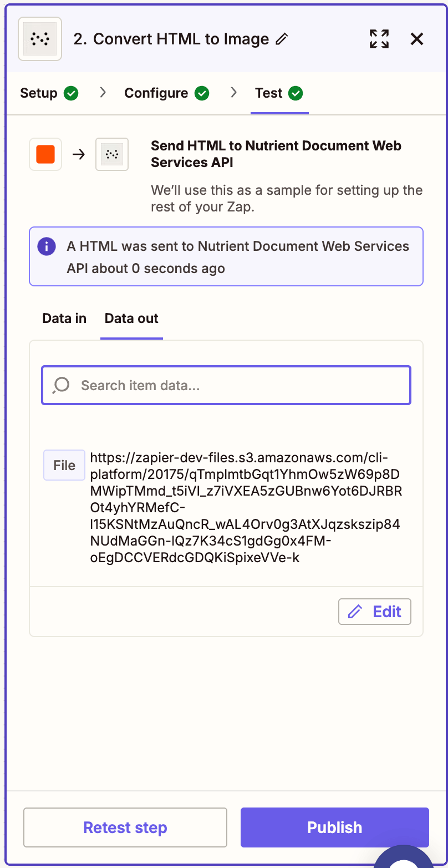Click the chevron between Configure and Test

pyautogui.click(x=233, y=93)
